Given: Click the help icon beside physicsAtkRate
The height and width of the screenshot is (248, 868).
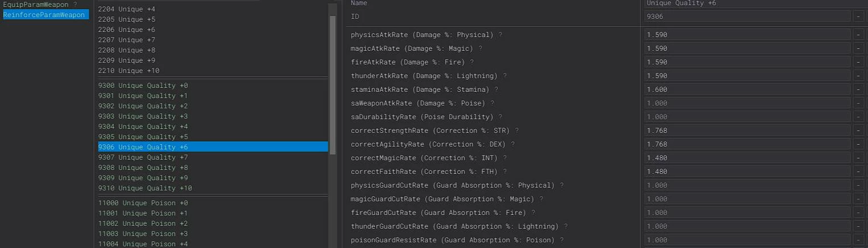Looking at the screenshot, I should pos(500,35).
